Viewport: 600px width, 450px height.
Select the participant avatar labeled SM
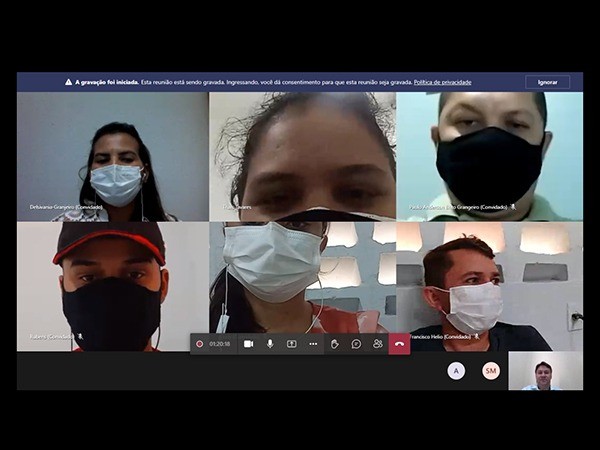coord(491,371)
